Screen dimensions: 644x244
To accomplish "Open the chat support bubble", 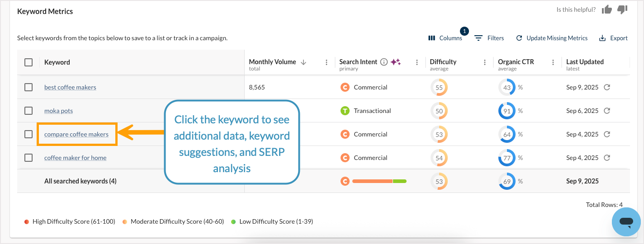I will click(x=626, y=221).
